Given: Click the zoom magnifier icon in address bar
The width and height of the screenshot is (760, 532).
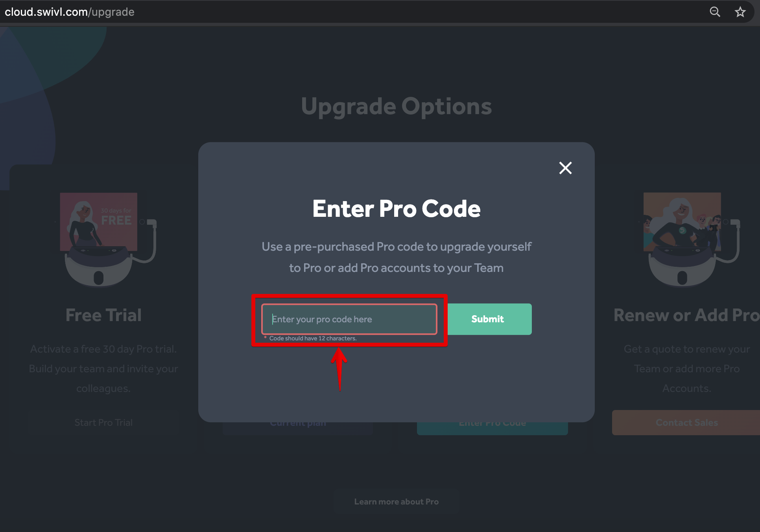Looking at the screenshot, I should coord(715,12).
